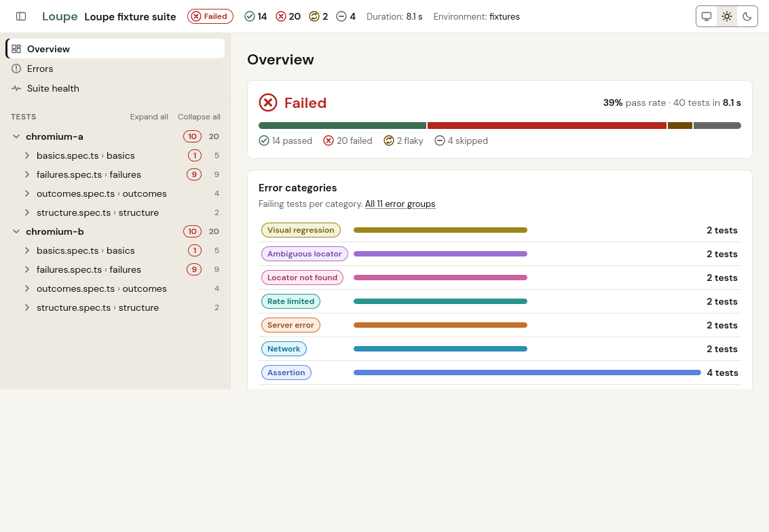Viewport: 769px width, 532px height.
Task: Click the red 10 failure badge on chromium-a
Action: [192, 136]
